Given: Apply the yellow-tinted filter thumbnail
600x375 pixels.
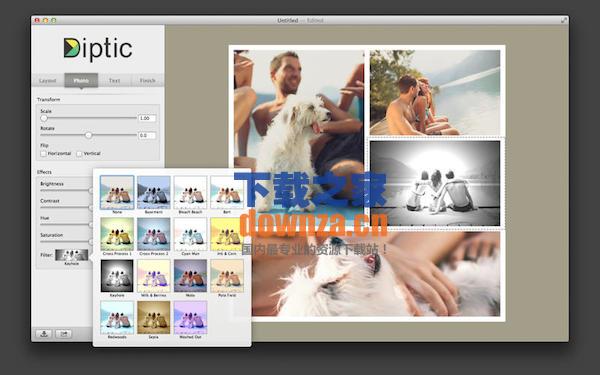Looking at the screenshot, I should (227, 234).
